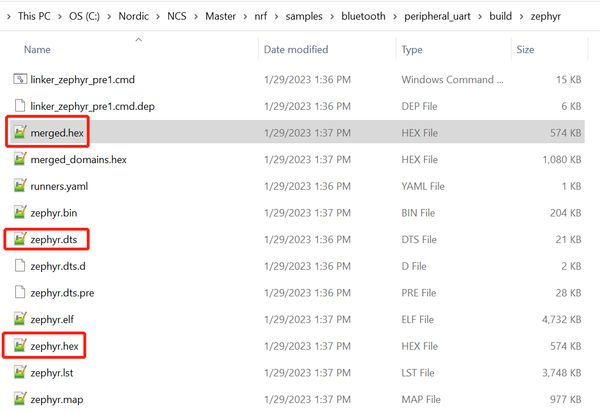Image resolution: width=600 pixels, height=413 pixels.
Task: Click the merged_domains.hex file icon
Action: (20, 159)
